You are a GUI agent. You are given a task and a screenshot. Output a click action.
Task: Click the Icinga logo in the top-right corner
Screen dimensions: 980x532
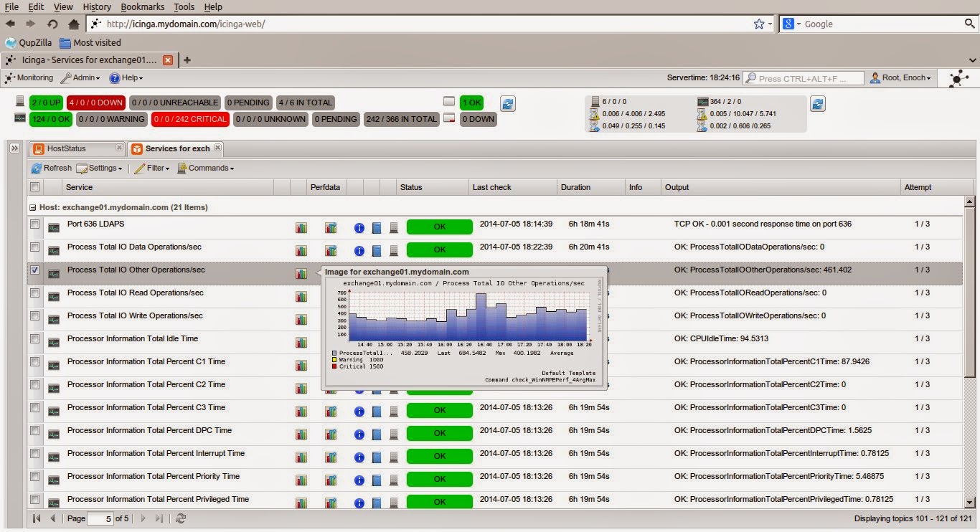click(x=958, y=79)
